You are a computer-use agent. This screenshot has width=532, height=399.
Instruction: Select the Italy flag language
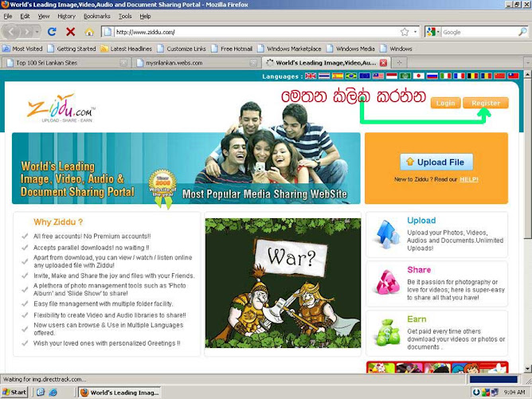tap(446, 76)
